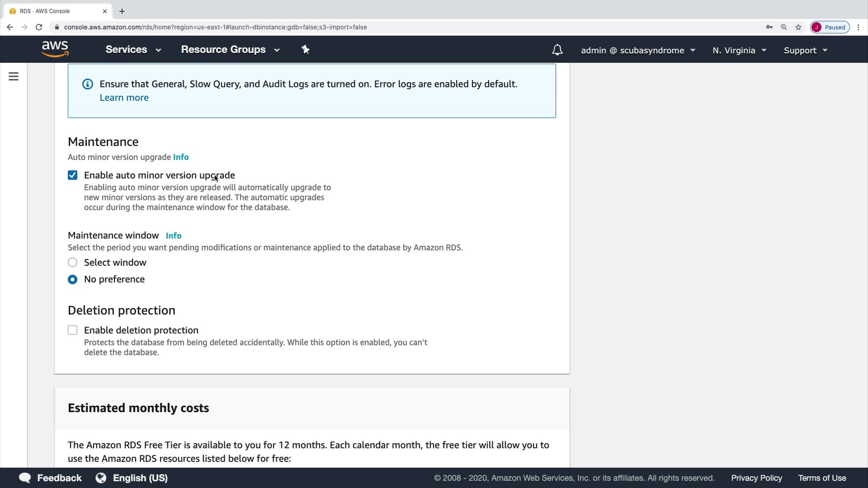
Task: Click Info link next to Maintenance window
Action: [x=174, y=236]
